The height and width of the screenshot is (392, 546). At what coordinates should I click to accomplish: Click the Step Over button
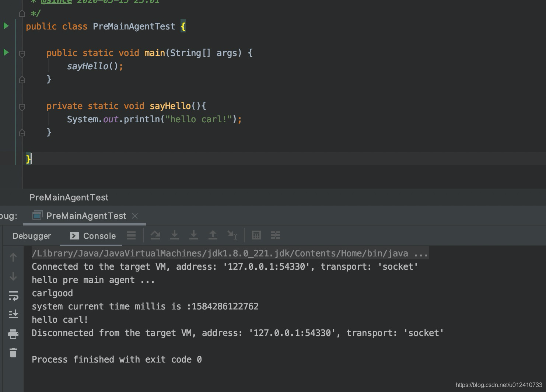(x=155, y=235)
